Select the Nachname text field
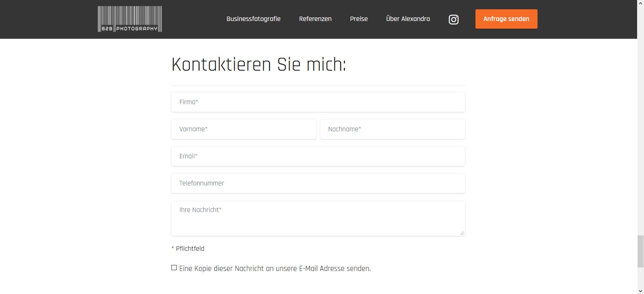The height and width of the screenshot is (294, 644). 392,129
